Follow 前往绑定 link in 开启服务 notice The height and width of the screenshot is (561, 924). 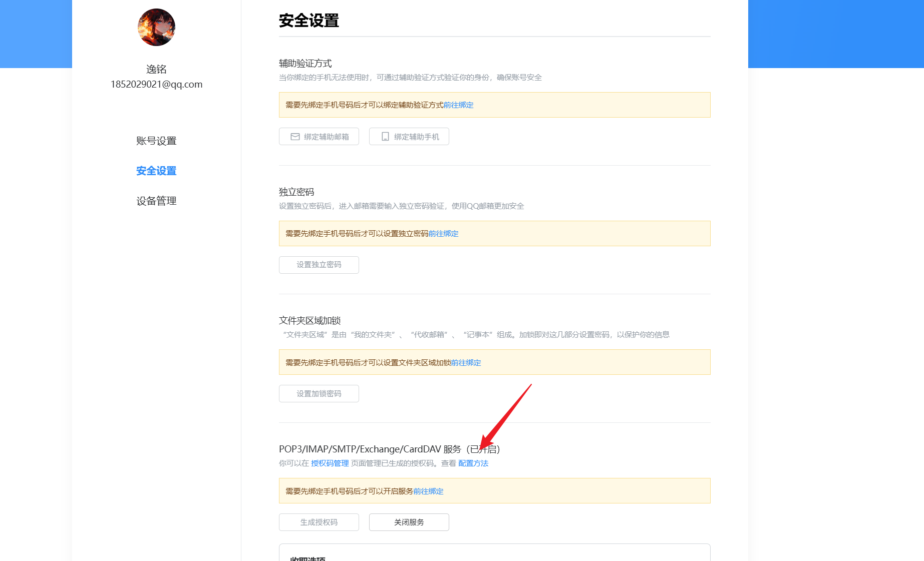pos(428,491)
